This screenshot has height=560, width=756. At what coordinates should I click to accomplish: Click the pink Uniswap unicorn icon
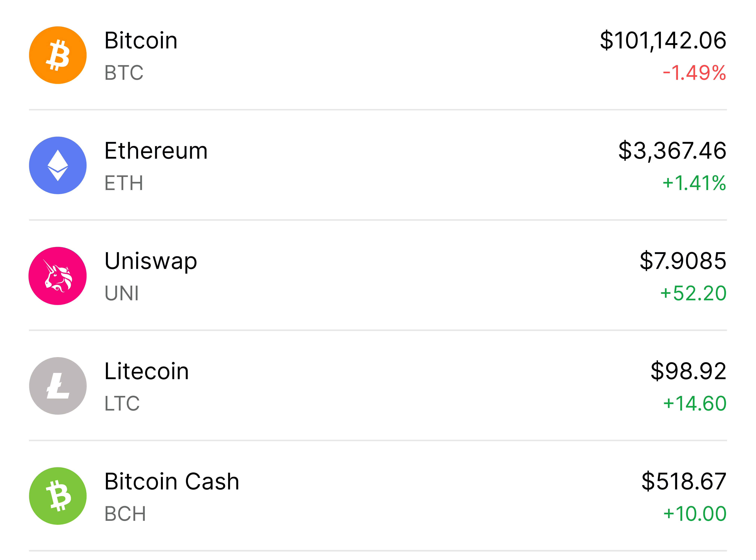pyautogui.click(x=58, y=276)
